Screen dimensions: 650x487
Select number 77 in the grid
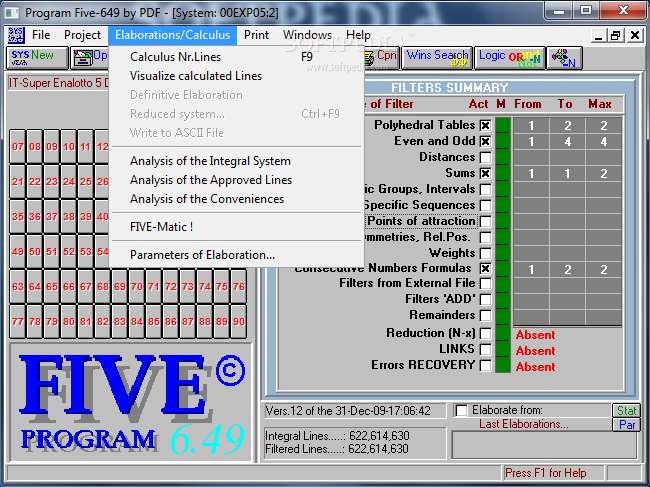(x=18, y=322)
